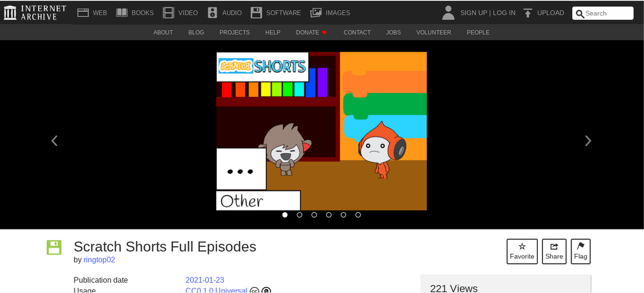Open uploader ringtop02 profile link
The height and width of the screenshot is (293, 644).
click(99, 260)
